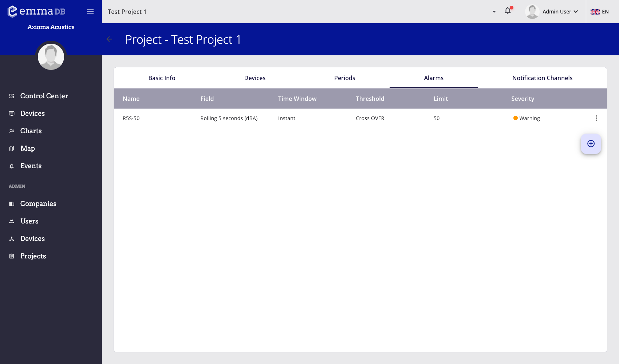Open admin Projects link in sidebar

(33, 256)
